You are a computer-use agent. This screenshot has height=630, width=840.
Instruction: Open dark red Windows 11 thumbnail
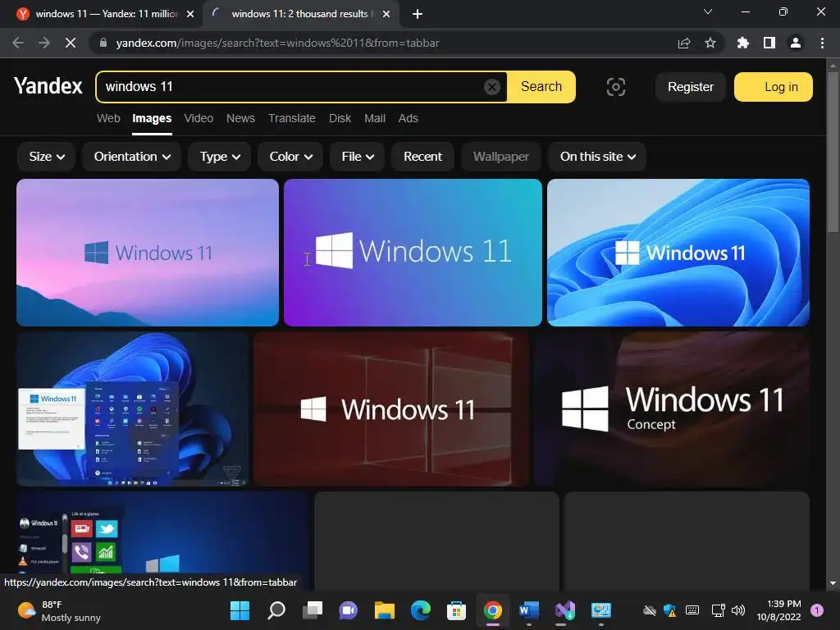point(391,409)
